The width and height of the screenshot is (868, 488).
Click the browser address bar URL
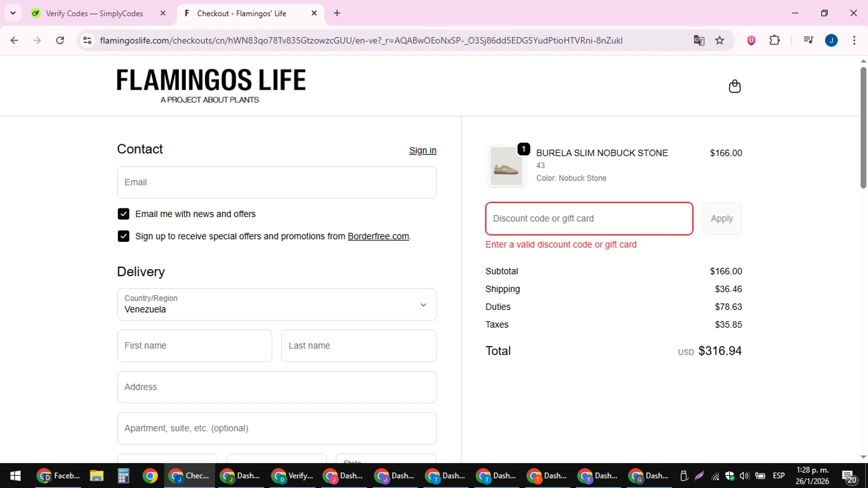coord(361,41)
